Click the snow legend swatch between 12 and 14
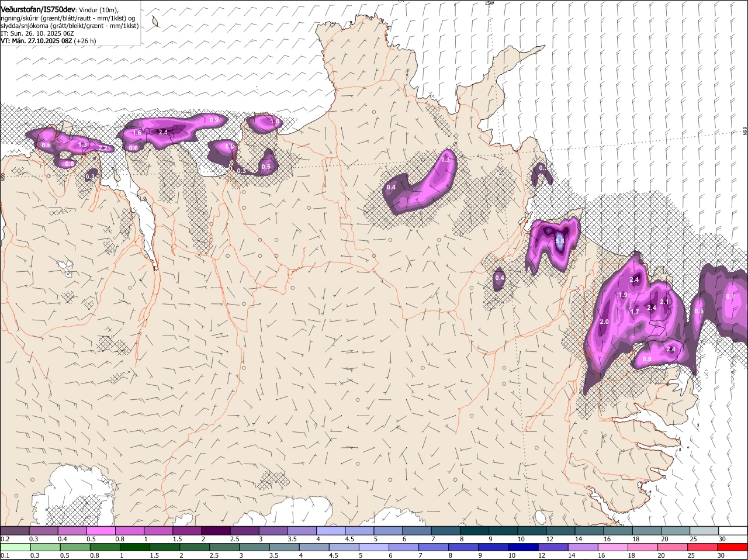The image size is (748, 560). coord(559,530)
